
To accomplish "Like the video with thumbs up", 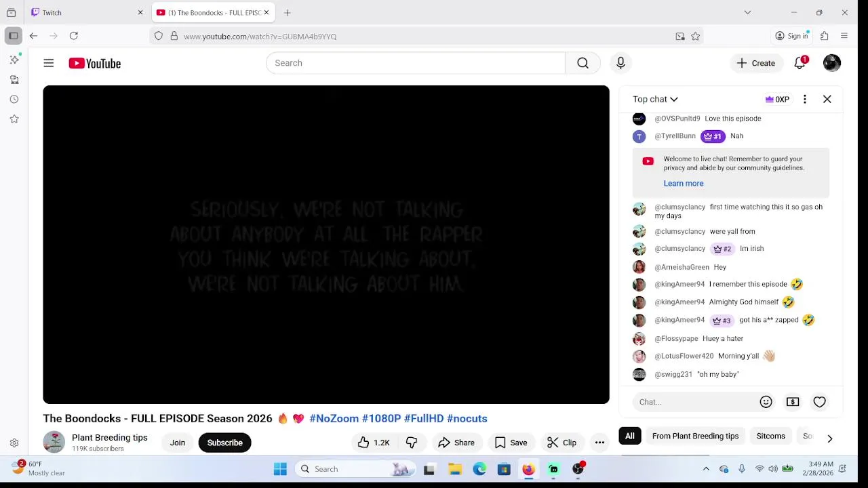I will coord(374,443).
